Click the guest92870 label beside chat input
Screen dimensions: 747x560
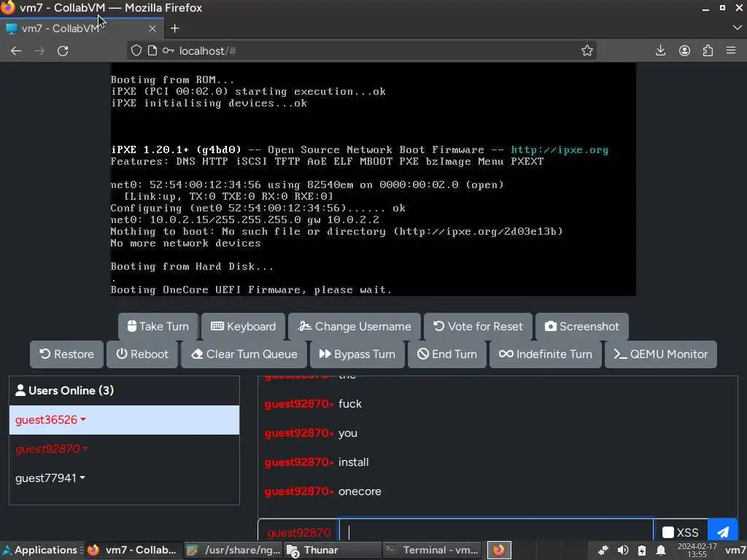pyautogui.click(x=298, y=532)
